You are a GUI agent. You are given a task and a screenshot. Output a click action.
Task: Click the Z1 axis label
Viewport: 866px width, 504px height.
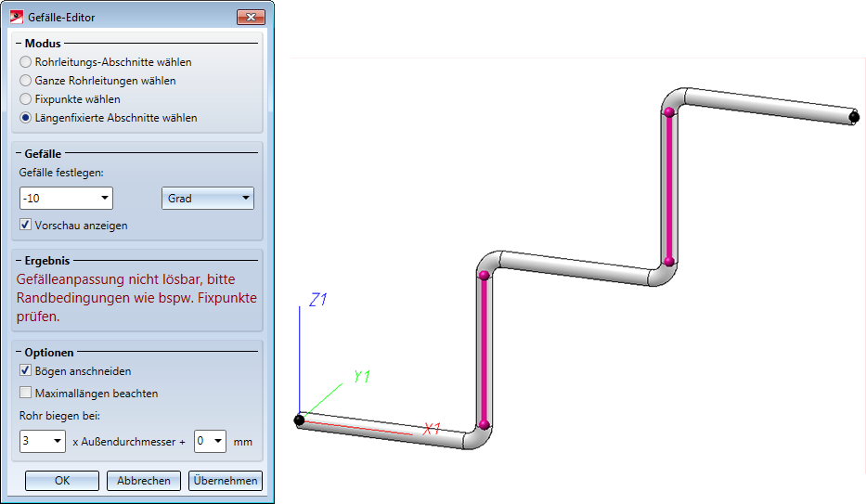pyautogui.click(x=318, y=300)
